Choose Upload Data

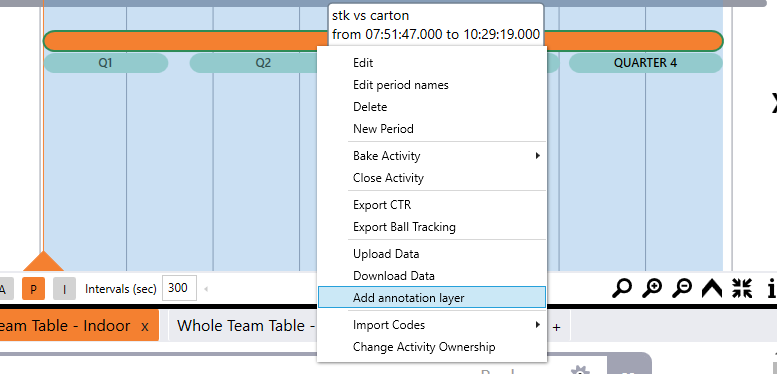coord(431,254)
